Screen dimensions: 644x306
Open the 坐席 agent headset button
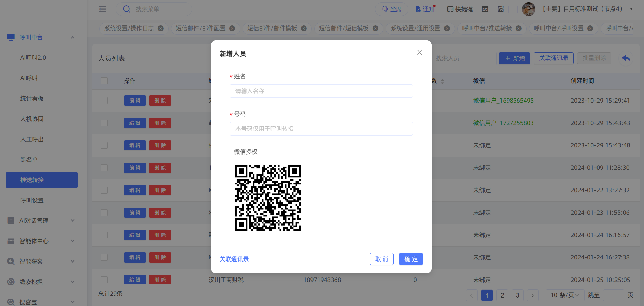tap(392, 9)
